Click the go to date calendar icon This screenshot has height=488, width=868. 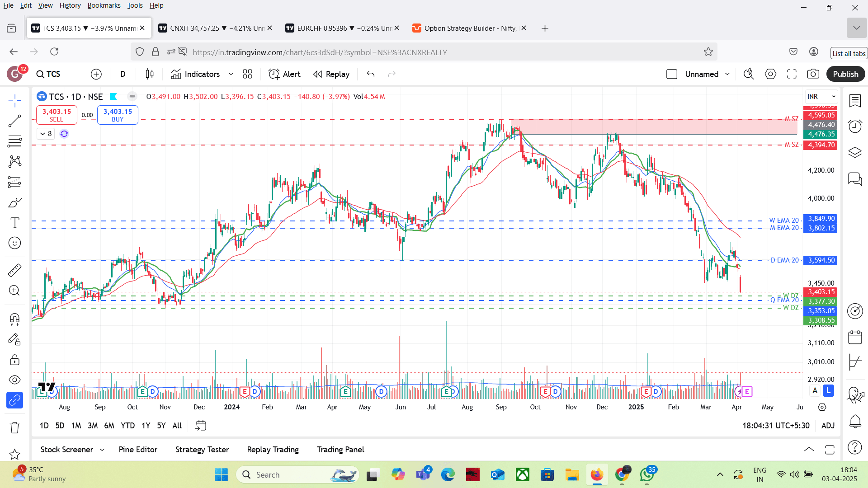(201, 426)
